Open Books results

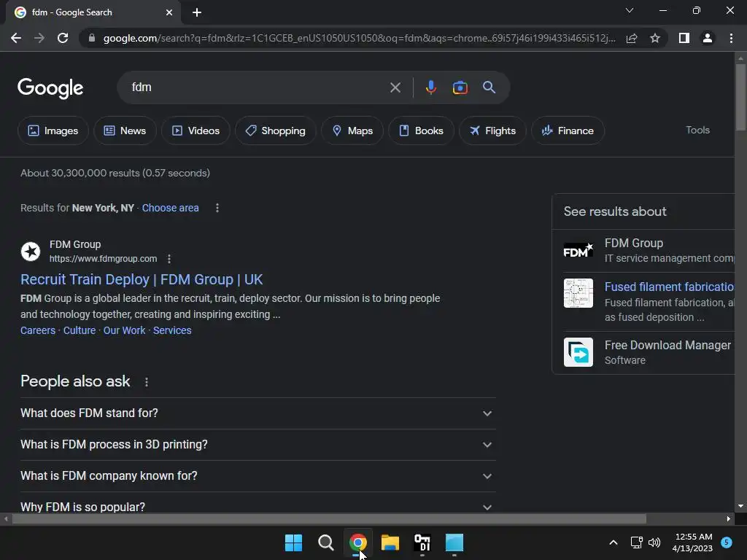[x=421, y=131]
